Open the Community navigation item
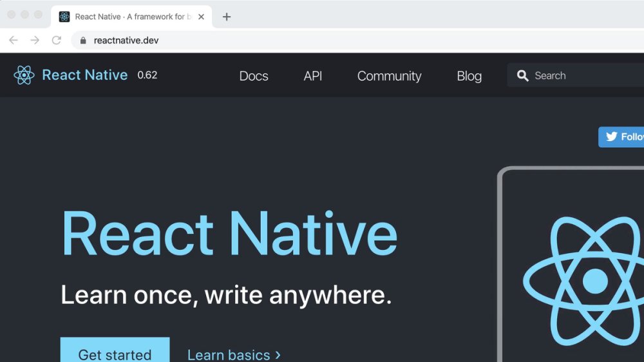Viewport: 644px width, 362px height. click(390, 76)
